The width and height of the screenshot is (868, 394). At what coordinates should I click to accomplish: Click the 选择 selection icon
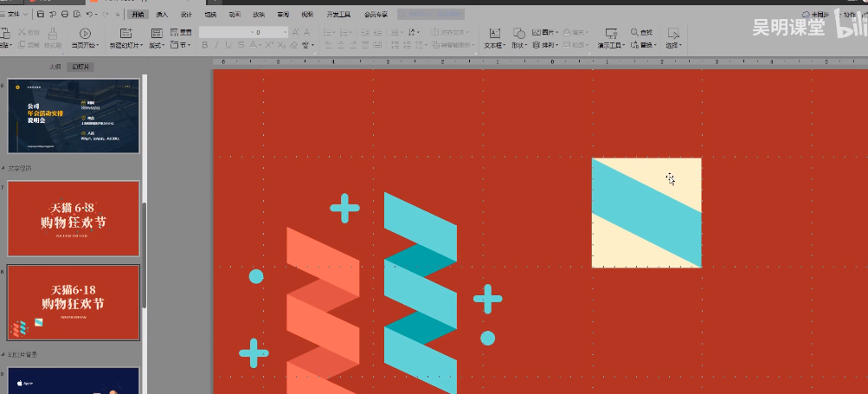[x=673, y=33]
